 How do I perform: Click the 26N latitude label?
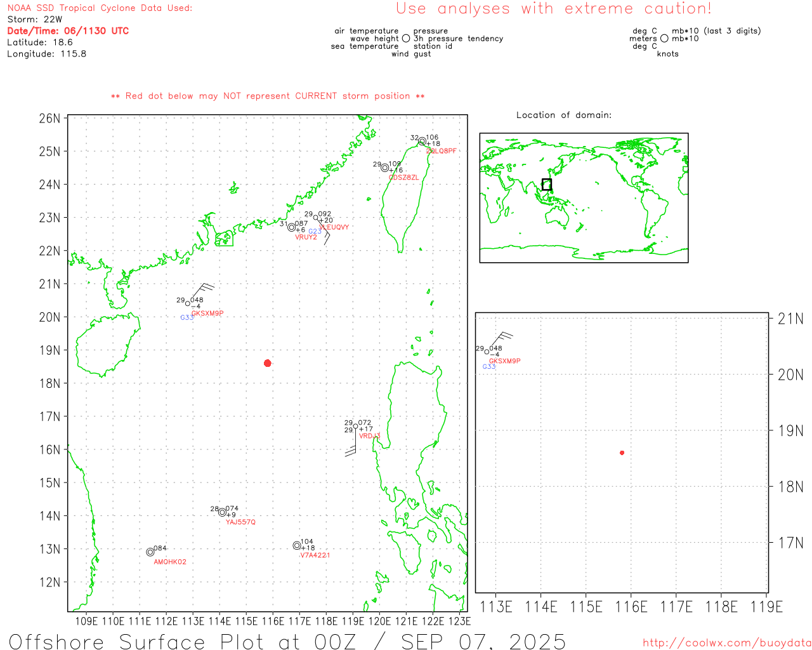(49, 118)
